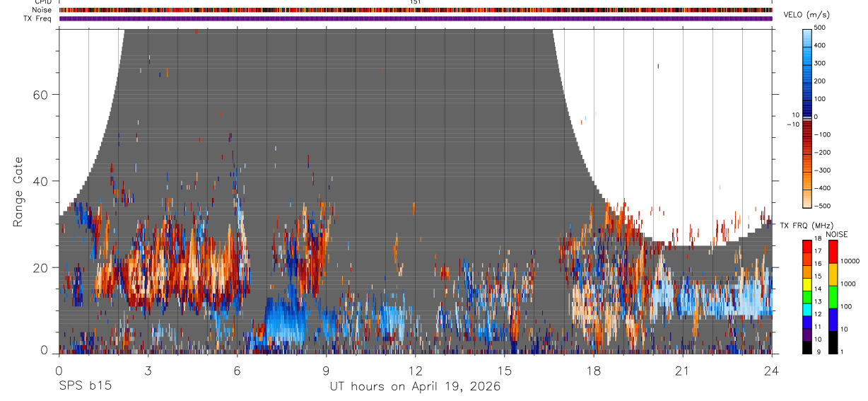Click the 'UT hours on April 19, 2026' title

[415, 387]
